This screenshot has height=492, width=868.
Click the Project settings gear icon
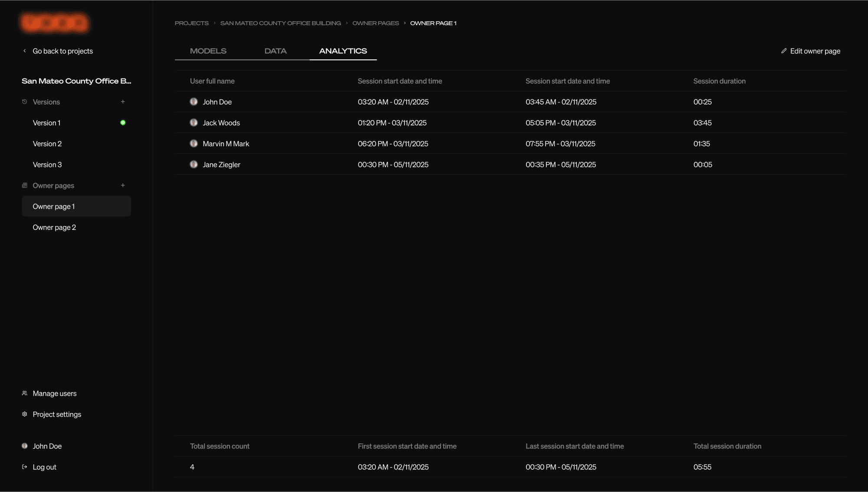[x=24, y=414]
